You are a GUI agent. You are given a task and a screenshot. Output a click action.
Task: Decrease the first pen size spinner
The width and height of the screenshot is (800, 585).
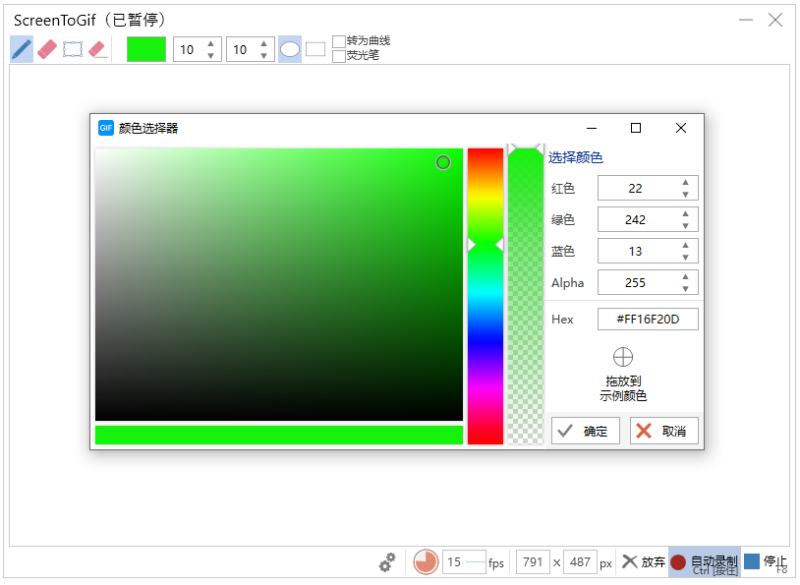coord(211,56)
